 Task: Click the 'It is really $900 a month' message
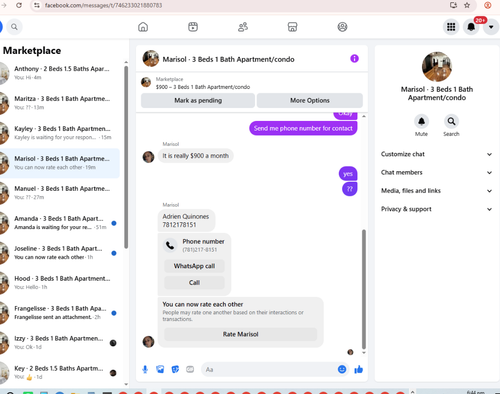point(195,156)
